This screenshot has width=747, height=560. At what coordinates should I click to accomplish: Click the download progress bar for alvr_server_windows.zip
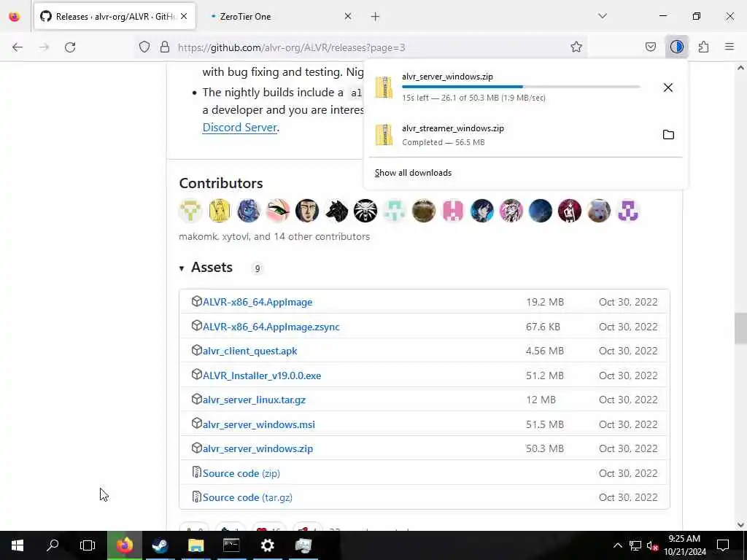coord(521,87)
